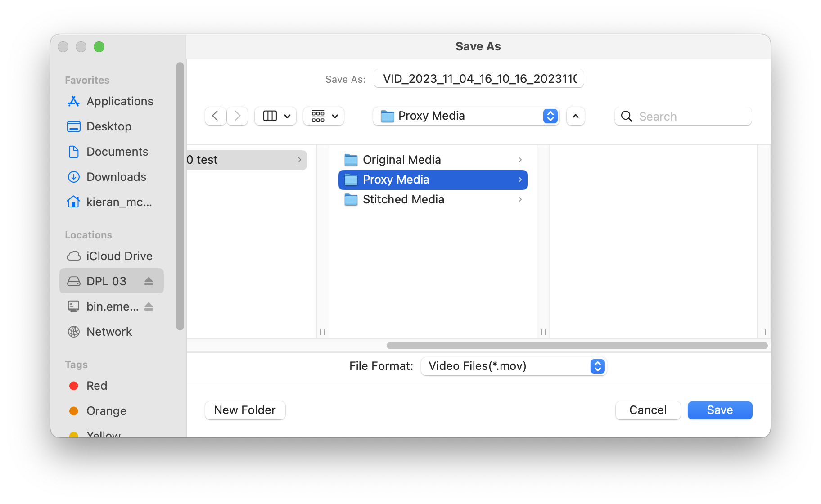Click the Favorites section heading
Screen dimensions: 821x504
coord(87,80)
